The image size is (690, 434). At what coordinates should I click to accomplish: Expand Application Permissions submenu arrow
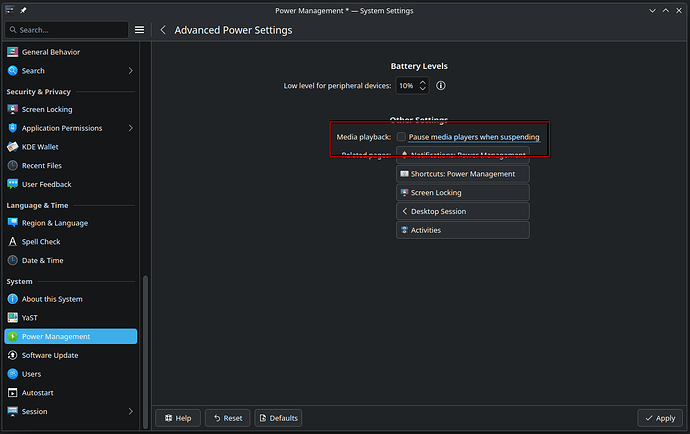pyautogui.click(x=131, y=128)
